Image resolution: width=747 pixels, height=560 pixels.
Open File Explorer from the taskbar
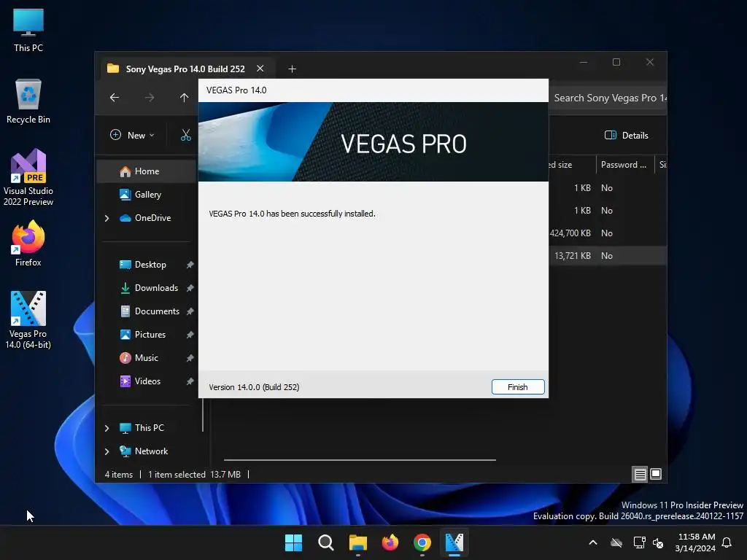pyautogui.click(x=357, y=542)
